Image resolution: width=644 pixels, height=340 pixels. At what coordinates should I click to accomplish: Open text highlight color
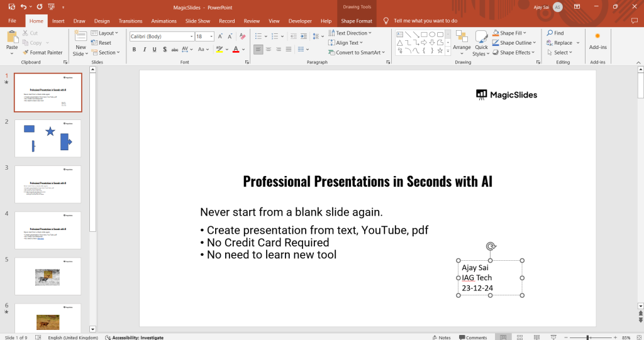click(219, 49)
